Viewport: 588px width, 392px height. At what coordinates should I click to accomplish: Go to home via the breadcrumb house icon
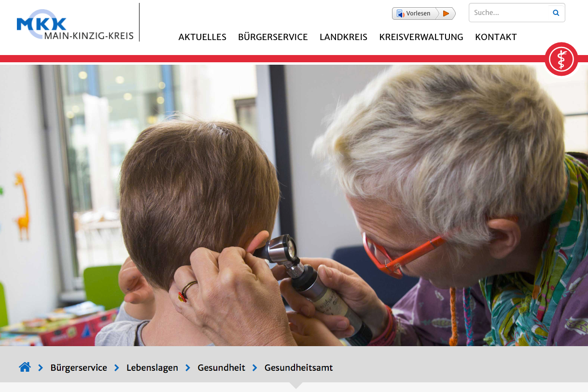click(25, 367)
